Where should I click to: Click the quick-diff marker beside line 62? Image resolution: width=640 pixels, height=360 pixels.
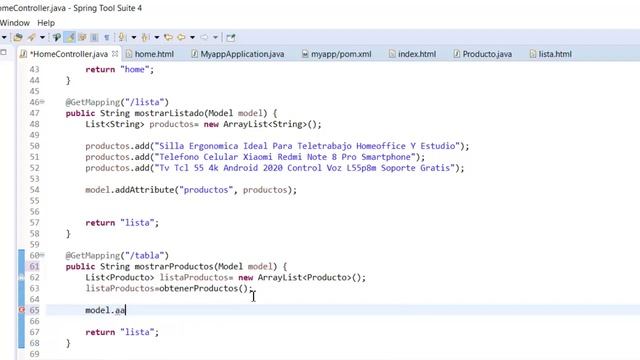tap(21, 278)
